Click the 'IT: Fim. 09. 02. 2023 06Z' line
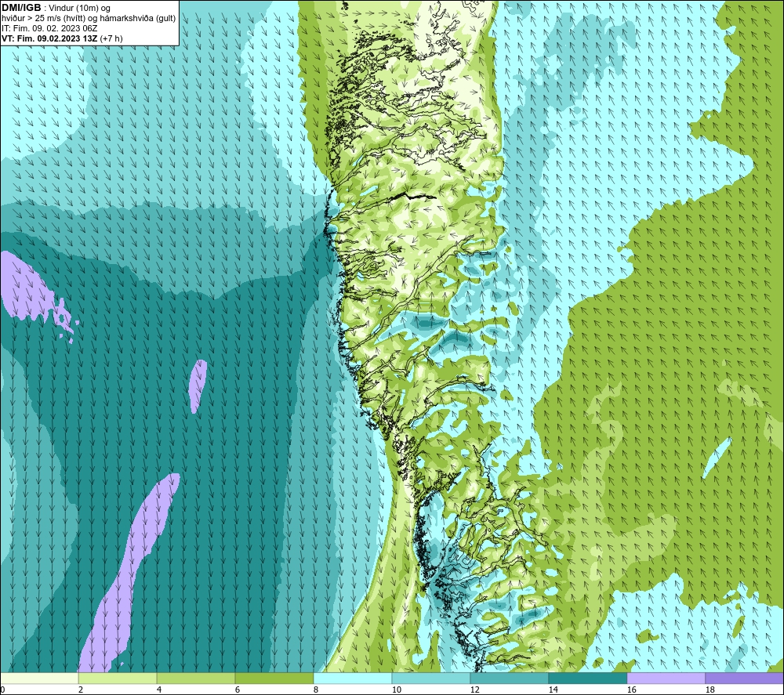This screenshot has height=695, width=784. pyautogui.click(x=49, y=28)
